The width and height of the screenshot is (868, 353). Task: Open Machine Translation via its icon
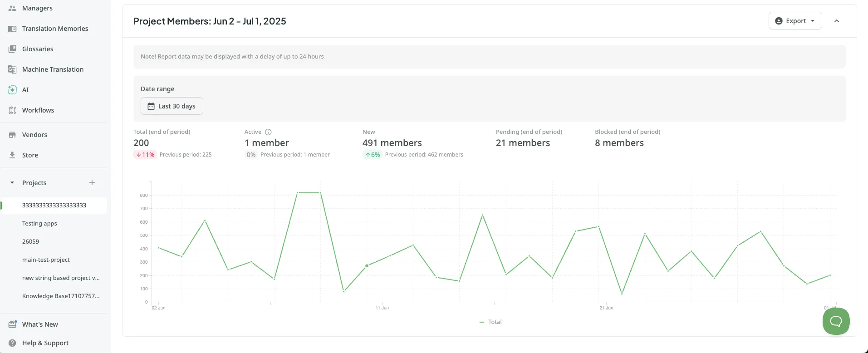coord(12,69)
